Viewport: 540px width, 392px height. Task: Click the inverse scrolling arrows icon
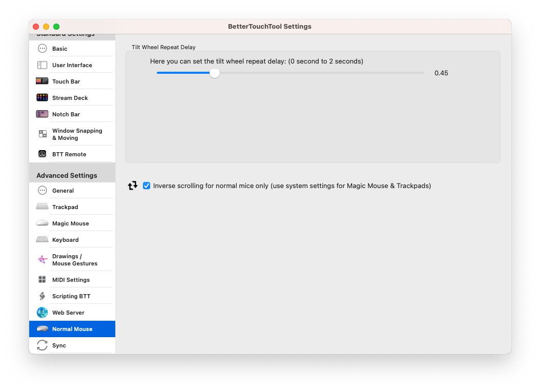click(x=133, y=185)
